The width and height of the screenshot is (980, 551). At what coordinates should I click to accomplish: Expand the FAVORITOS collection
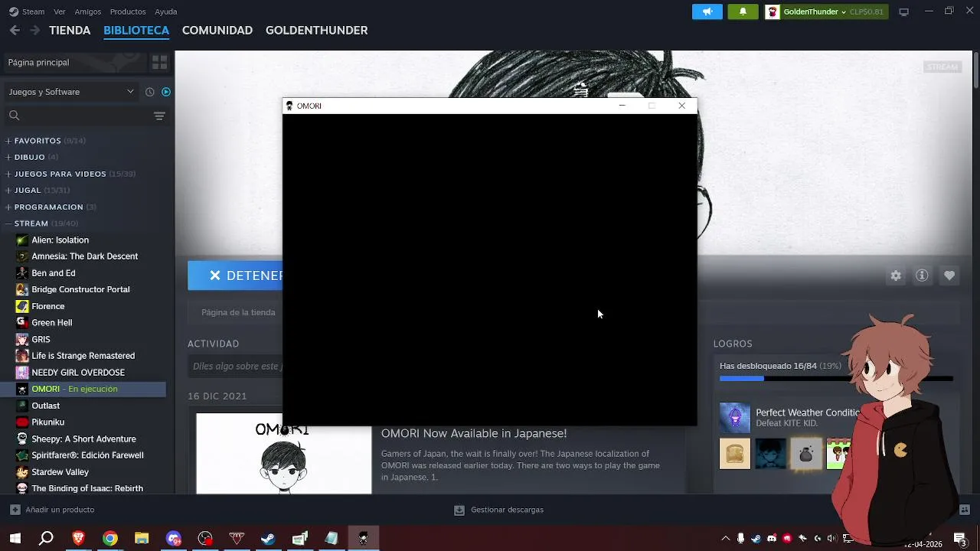8,141
